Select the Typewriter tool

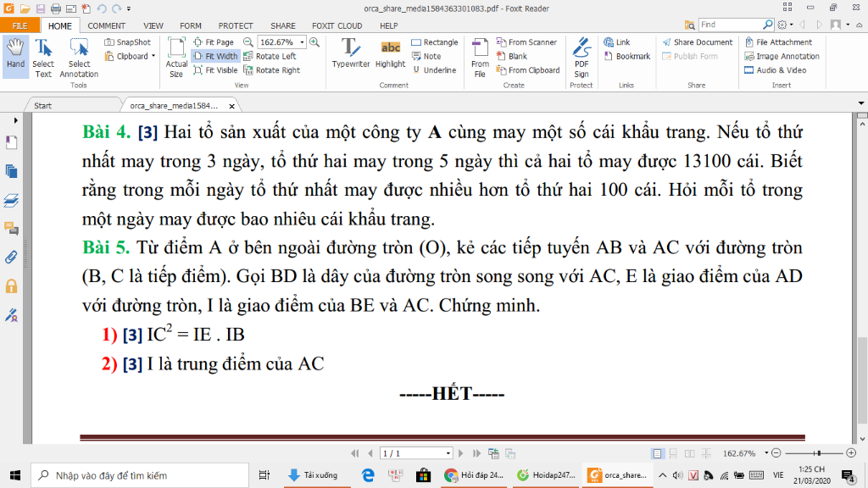pos(350,53)
